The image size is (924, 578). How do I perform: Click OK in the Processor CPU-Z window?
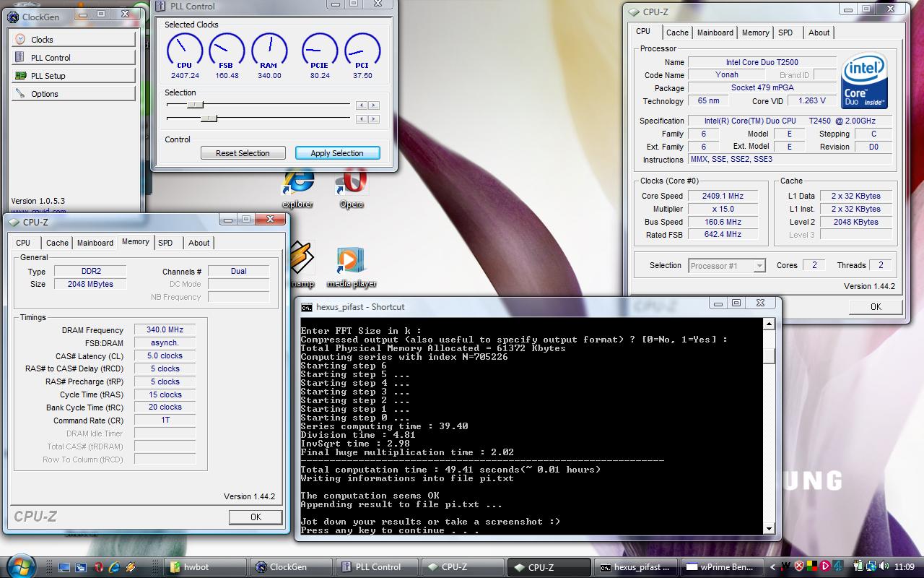coord(876,307)
